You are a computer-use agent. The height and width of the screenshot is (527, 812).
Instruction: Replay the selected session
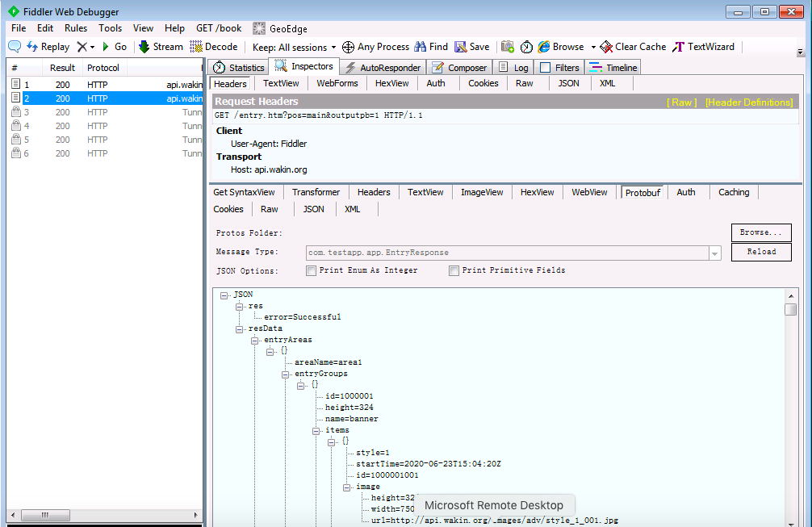pos(48,47)
